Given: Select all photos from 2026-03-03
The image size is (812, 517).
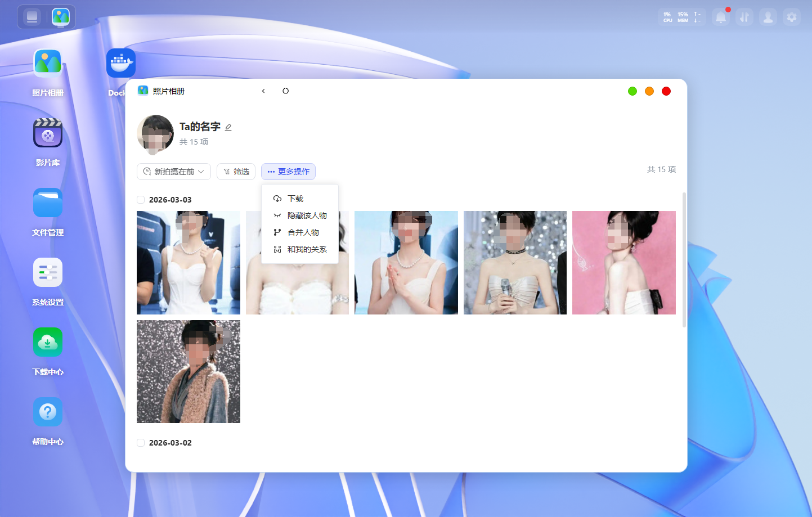Looking at the screenshot, I should 141,200.
